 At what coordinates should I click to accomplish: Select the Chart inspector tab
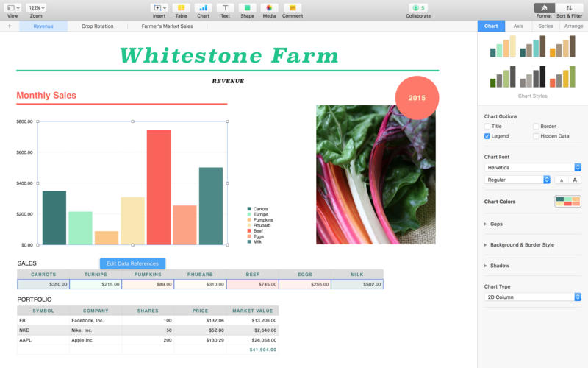491,26
